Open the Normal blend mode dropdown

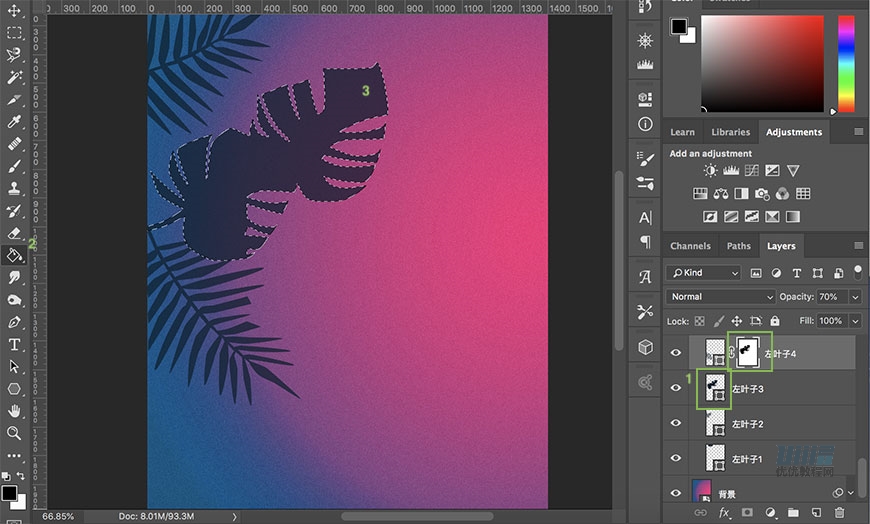720,297
